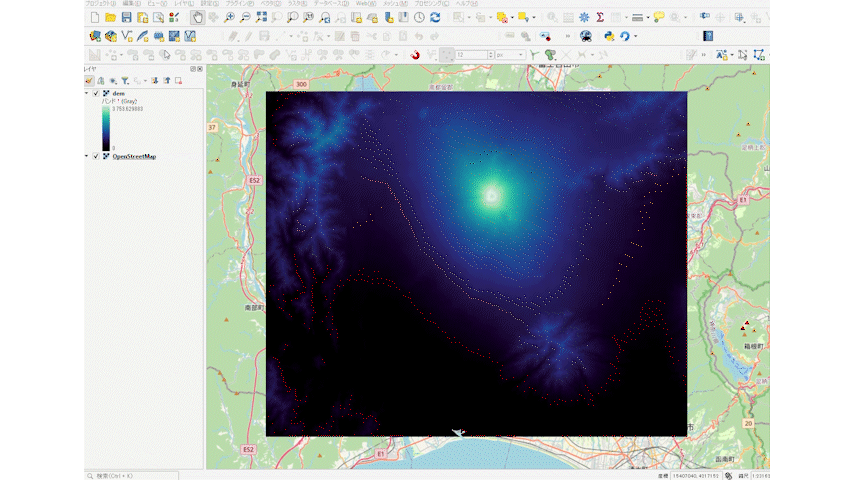Open the 編集 menu

click(x=132, y=3)
